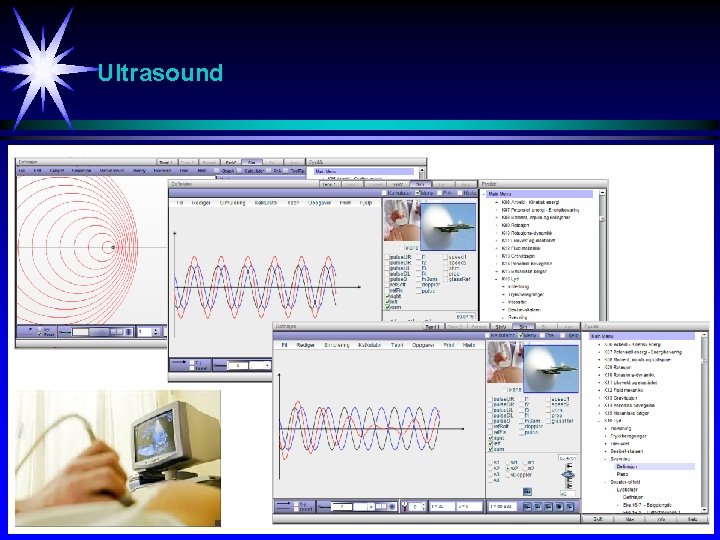Select the doppler radio button in the front window
Viewport: 720px width, 540px height.
point(508,475)
